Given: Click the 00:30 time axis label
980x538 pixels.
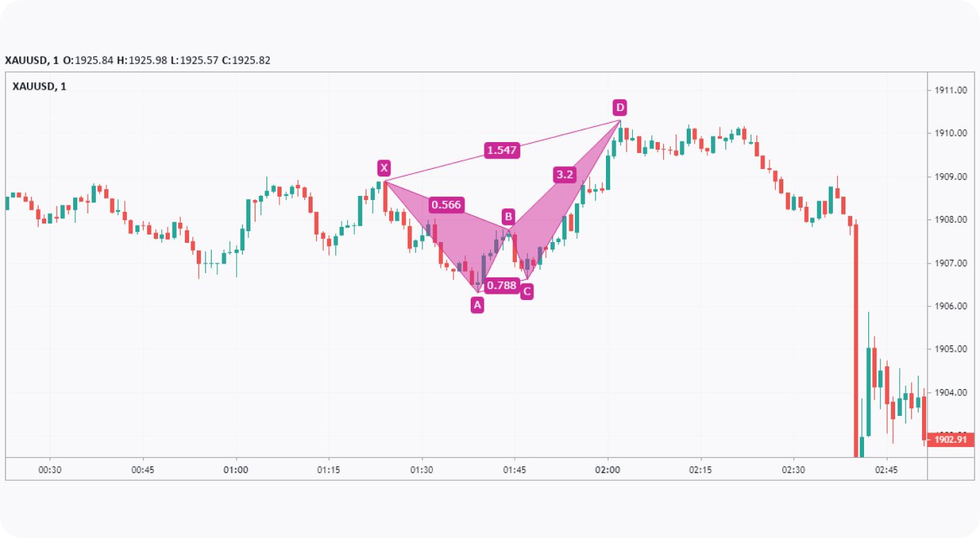Looking at the screenshot, I should 50,470.
